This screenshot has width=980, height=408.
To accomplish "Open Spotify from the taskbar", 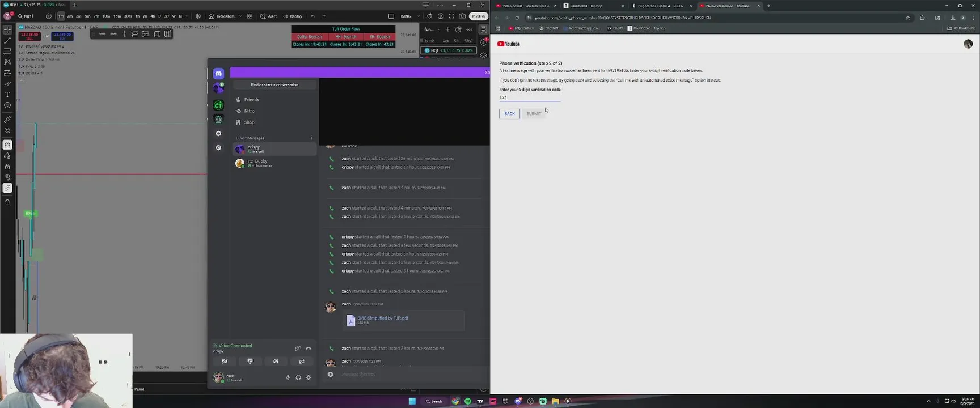I will pyautogui.click(x=468, y=401).
